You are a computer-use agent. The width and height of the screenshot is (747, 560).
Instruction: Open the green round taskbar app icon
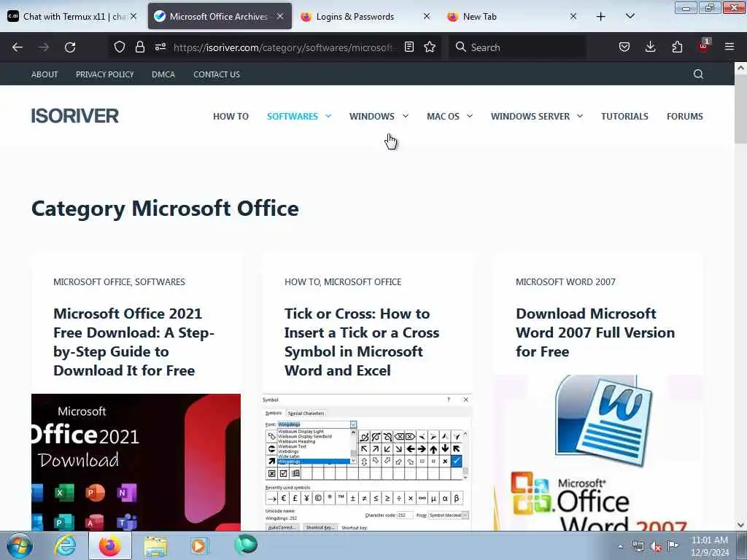(246, 545)
